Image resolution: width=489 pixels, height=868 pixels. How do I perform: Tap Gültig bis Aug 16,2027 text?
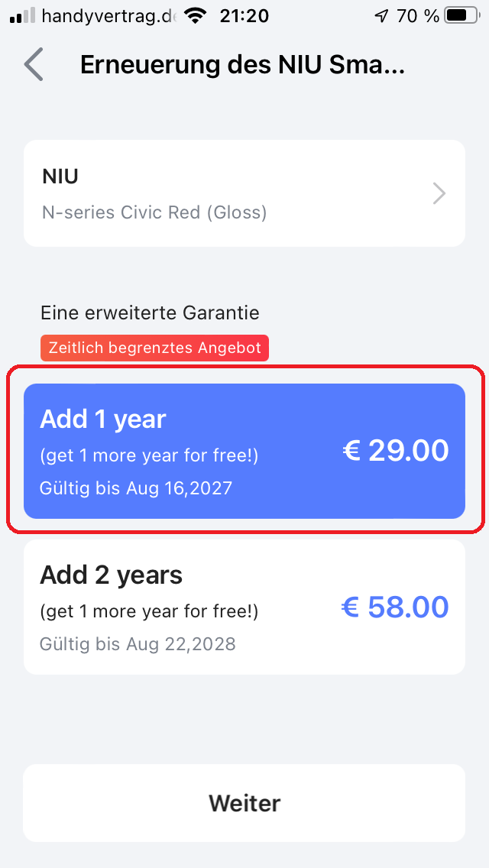coord(136,488)
